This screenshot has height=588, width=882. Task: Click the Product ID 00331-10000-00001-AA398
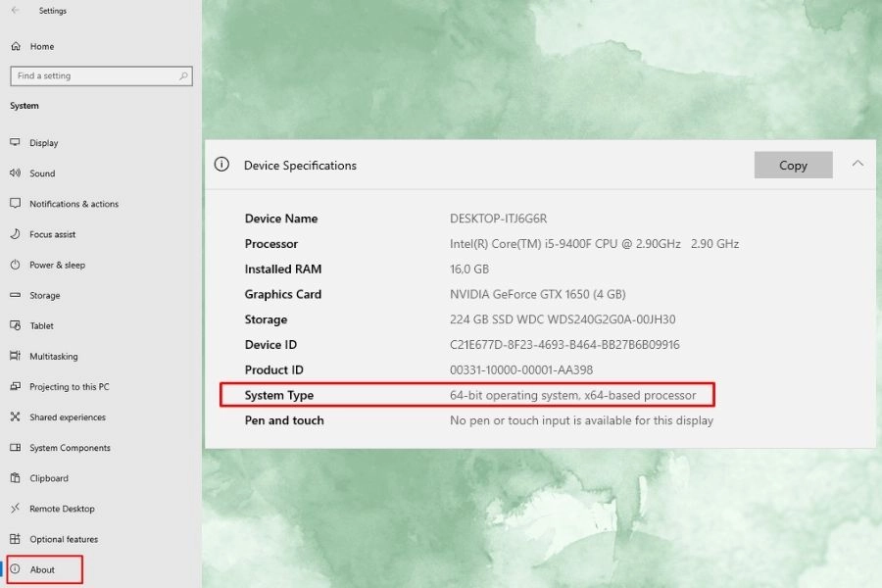(521, 369)
